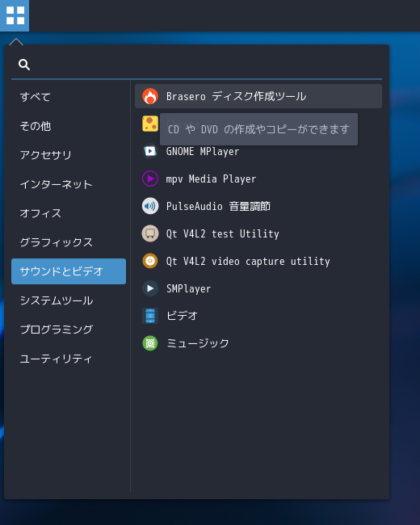The image size is (420, 525).
Task: Click the Qt V4L2 test Utility icon
Action: pos(150,233)
